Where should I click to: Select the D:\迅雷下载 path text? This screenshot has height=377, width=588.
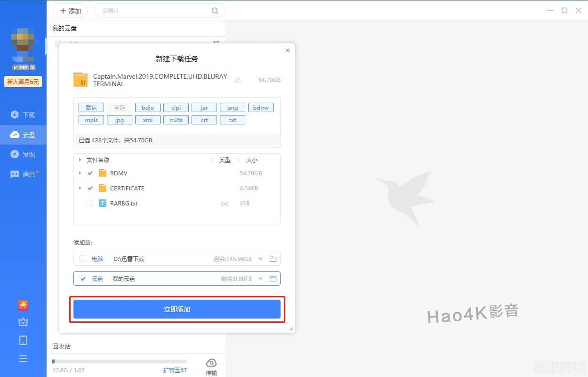click(129, 259)
